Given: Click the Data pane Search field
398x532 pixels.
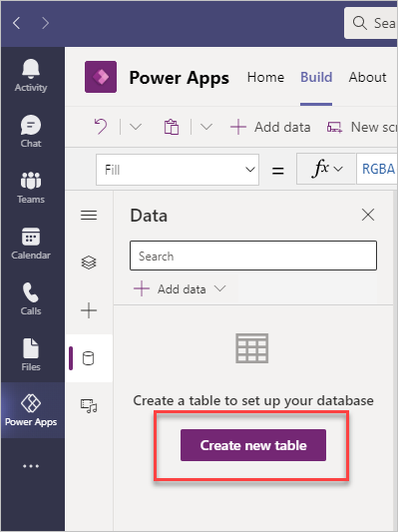Looking at the screenshot, I should (253, 256).
